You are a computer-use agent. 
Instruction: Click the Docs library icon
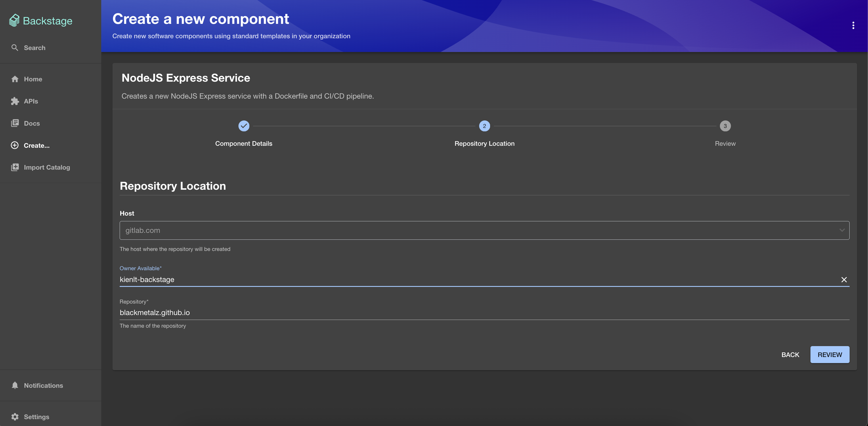click(15, 123)
